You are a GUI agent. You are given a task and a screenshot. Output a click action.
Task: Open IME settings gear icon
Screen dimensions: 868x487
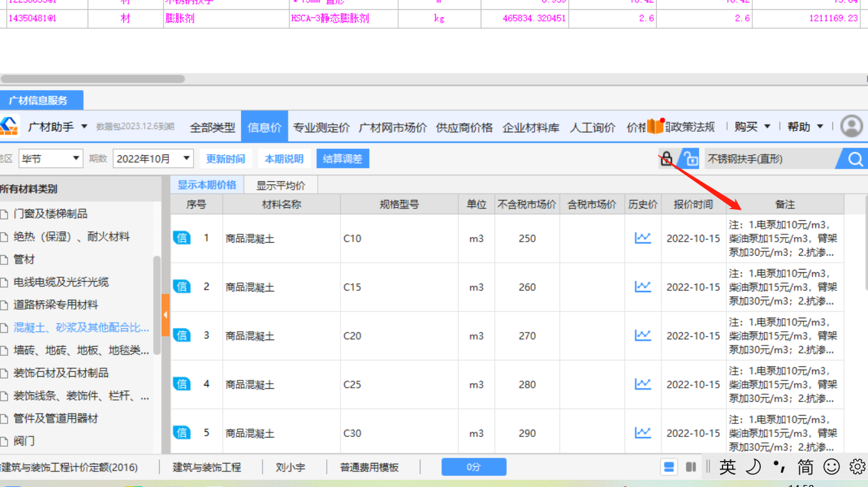(x=858, y=466)
